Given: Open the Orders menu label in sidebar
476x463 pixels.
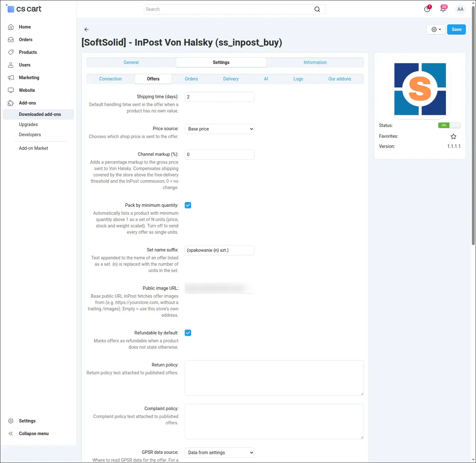Looking at the screenshot, I should pos(26,40).
